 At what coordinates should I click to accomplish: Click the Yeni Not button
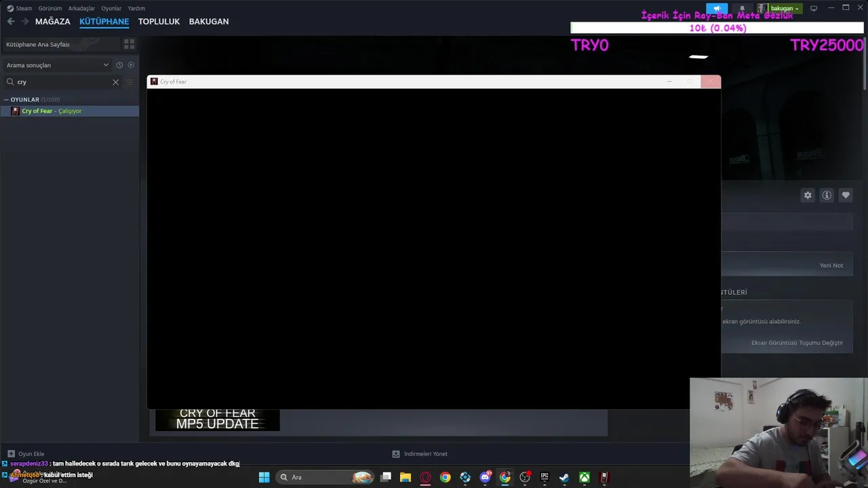(x=831, y=266)
